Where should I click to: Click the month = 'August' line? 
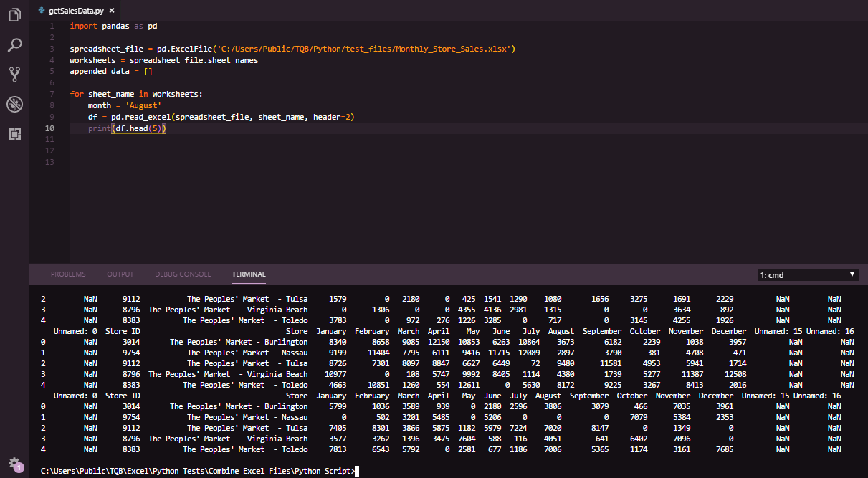125,105
